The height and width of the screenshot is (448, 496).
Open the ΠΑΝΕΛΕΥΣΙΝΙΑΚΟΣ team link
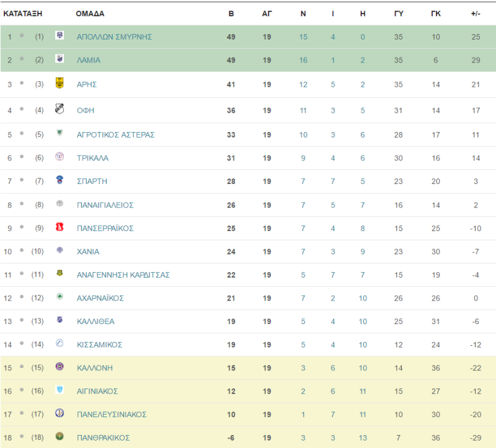(112, 415)
